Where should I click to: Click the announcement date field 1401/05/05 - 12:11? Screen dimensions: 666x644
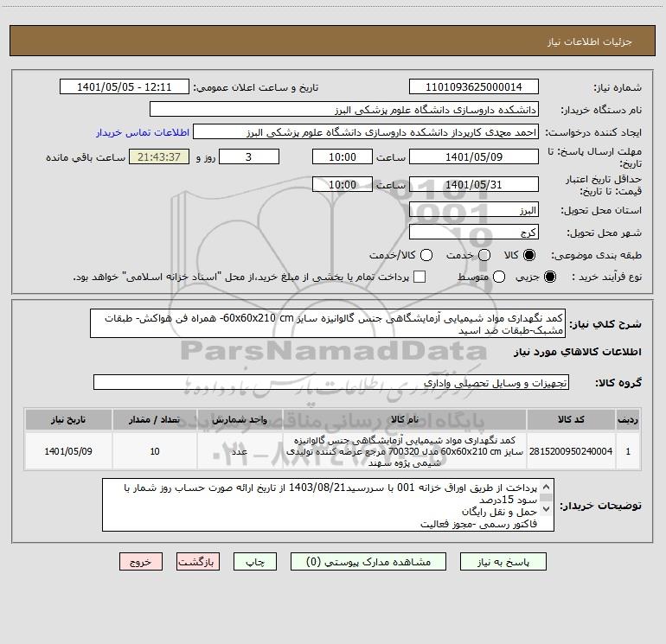click(125, 86)
